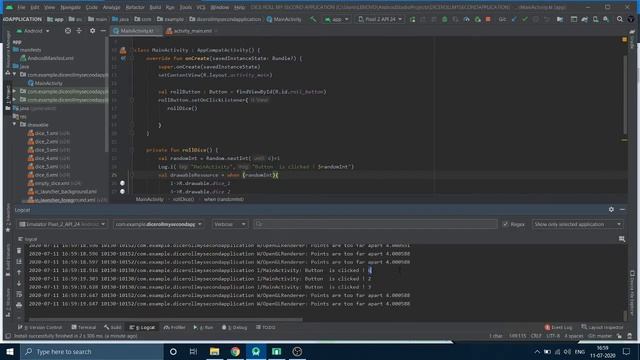
Task: Toggle breakpoint beside R.drawable.dice_2 line
Action: coord(122,191)
